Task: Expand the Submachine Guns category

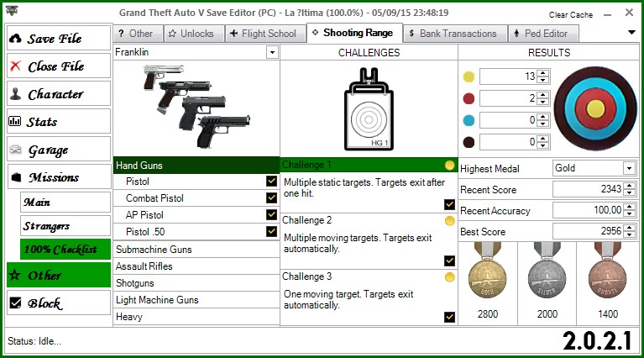Action: click(196, 249)
